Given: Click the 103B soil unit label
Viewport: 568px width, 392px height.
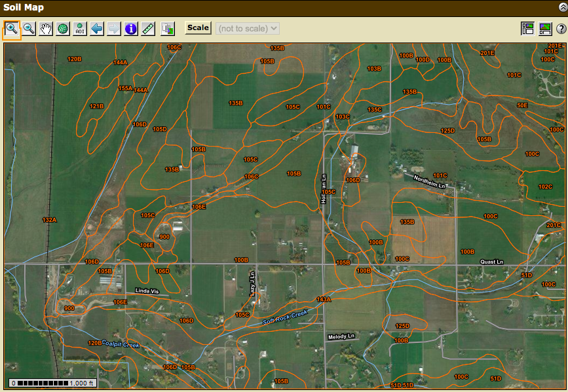Looking at the screenshot, I should click(x=374, y=69).
